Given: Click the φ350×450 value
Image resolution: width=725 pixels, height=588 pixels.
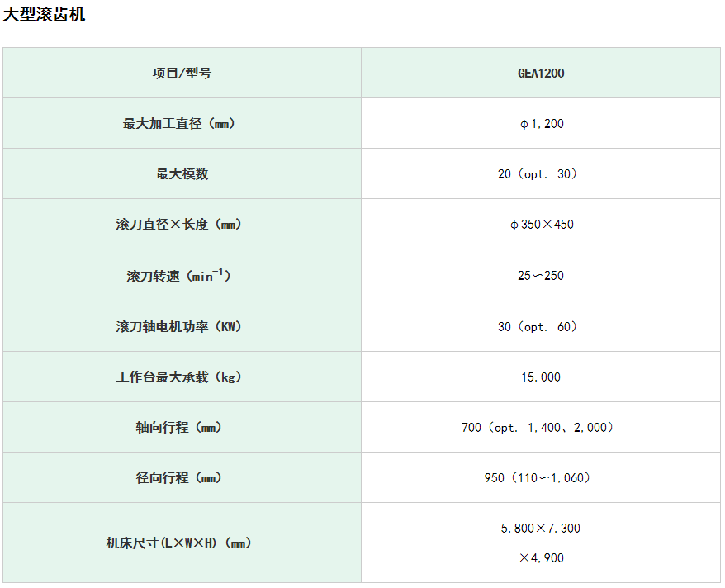Looking at the screenshot, I should tap(541, 225).
